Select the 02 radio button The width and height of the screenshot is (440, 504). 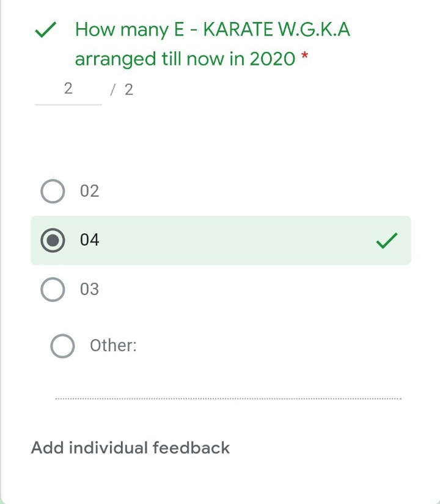(53, 191)
